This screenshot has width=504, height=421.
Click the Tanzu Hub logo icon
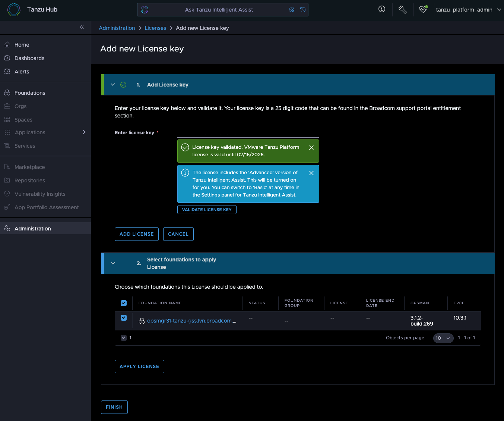tap(14, 10)
